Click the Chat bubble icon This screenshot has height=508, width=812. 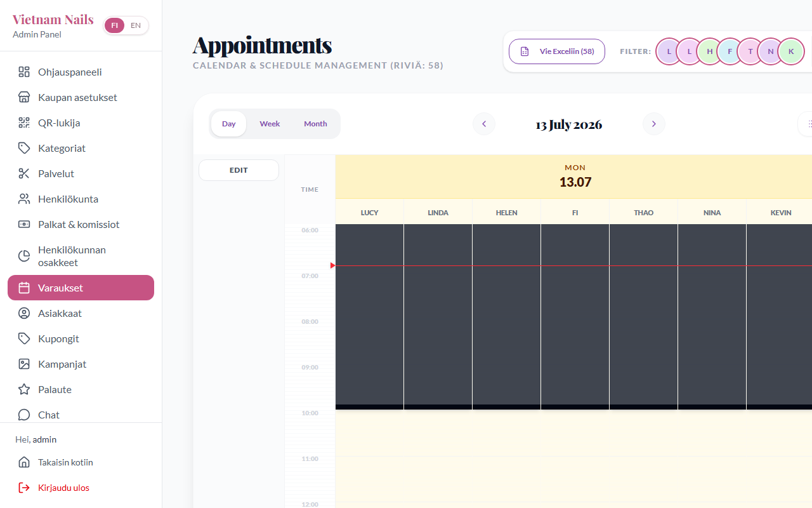(x=24, y=415)
